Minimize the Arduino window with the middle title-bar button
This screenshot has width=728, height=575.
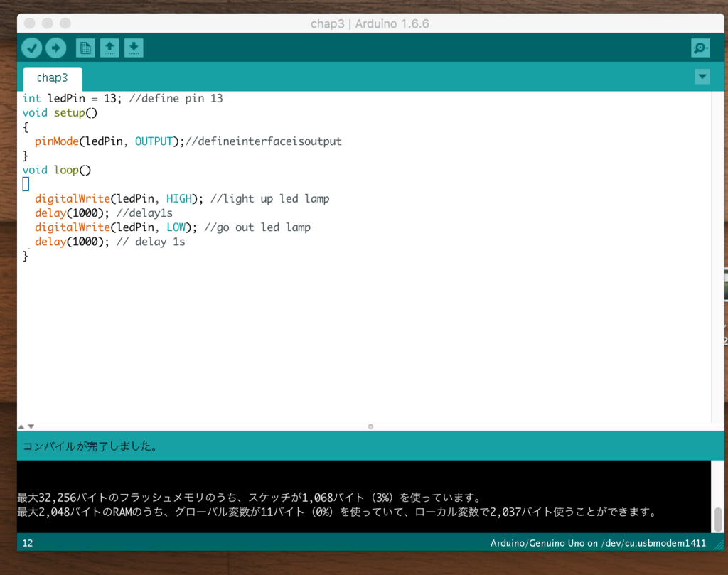[x=48, y=23]
